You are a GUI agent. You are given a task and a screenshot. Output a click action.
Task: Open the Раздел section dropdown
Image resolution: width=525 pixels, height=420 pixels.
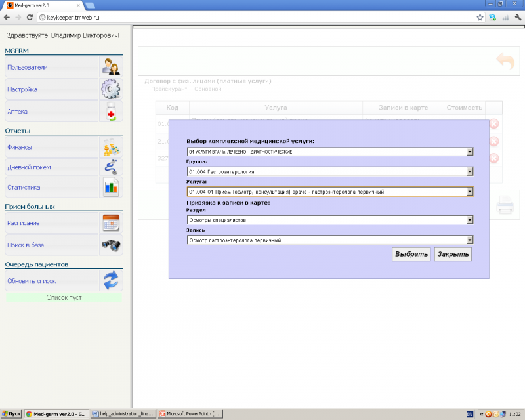click(469, 220)
